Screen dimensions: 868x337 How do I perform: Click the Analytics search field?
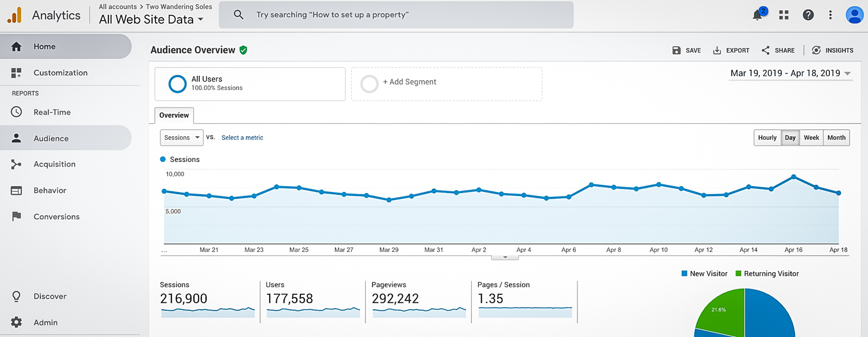(x=396, y=15)
